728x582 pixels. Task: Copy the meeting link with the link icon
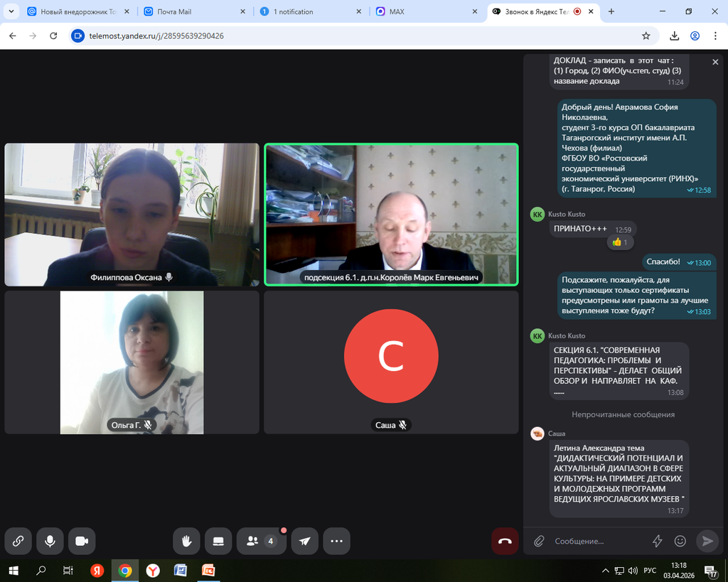pyautogui.click(x=18, y=541)
